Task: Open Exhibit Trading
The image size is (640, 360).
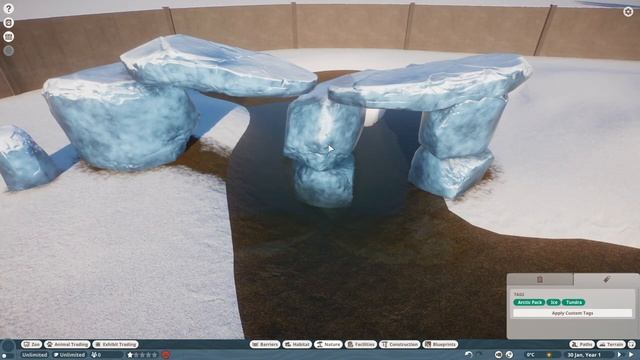Action: (x=116, y=344)
